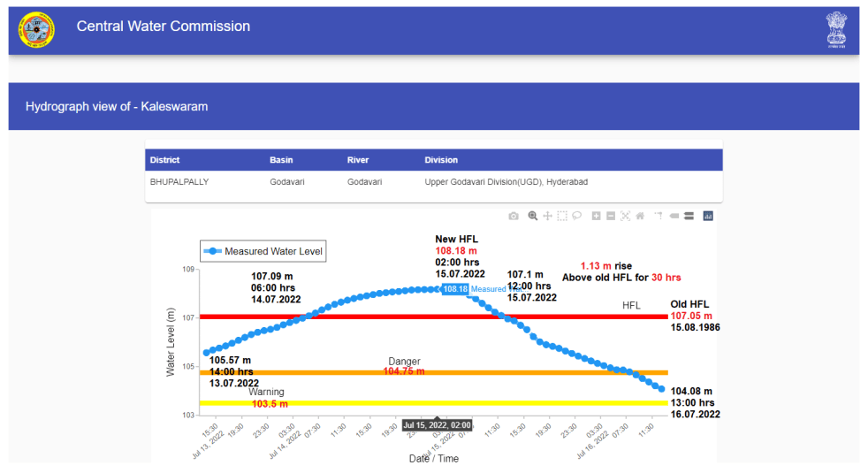
Task: Reset axes with the home icon
Action: tap(639, 216)
